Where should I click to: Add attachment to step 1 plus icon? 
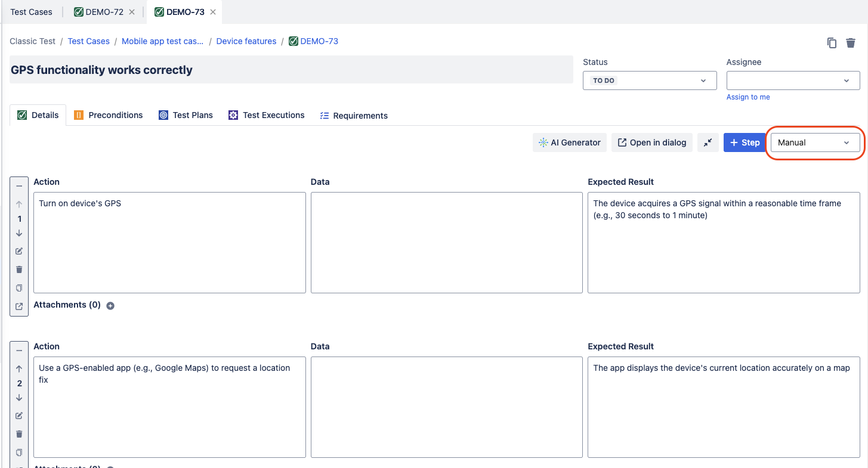[x=110, y=306]
